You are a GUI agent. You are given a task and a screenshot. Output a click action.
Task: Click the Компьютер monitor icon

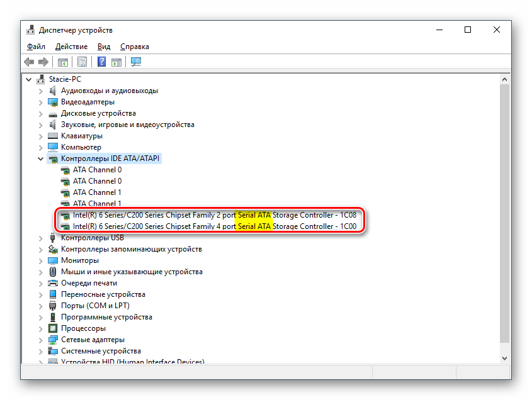[53, 147]
